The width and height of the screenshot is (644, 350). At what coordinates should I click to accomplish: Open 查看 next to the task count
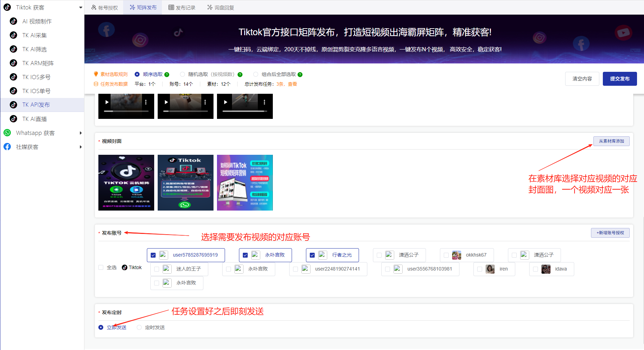[x=292, y=84]
